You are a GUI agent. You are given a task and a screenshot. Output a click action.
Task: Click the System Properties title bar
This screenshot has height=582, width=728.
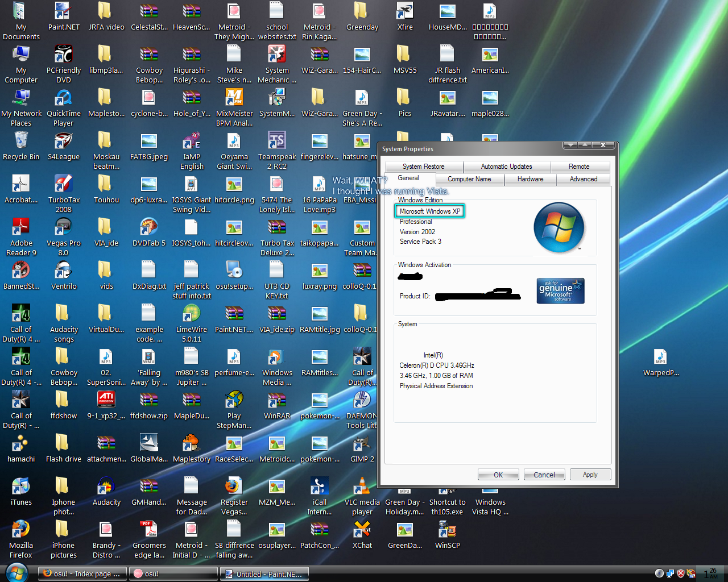coord(472,149)
